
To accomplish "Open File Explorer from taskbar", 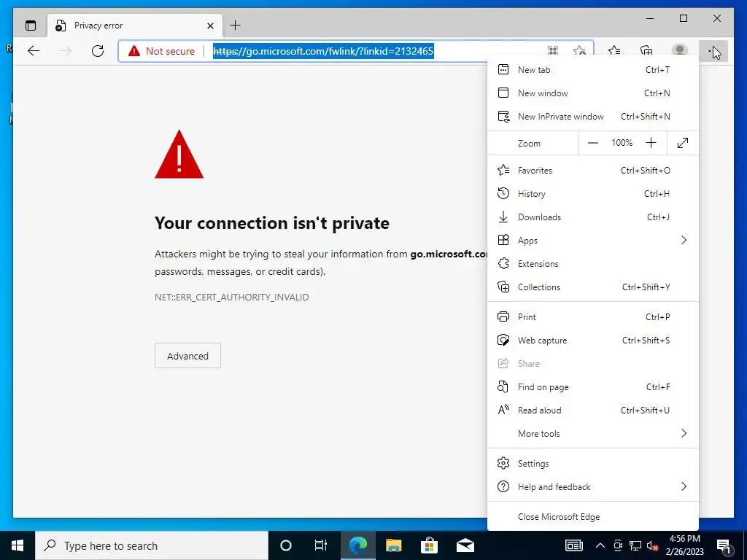I will pyautogui.click(x=393, y=545).
